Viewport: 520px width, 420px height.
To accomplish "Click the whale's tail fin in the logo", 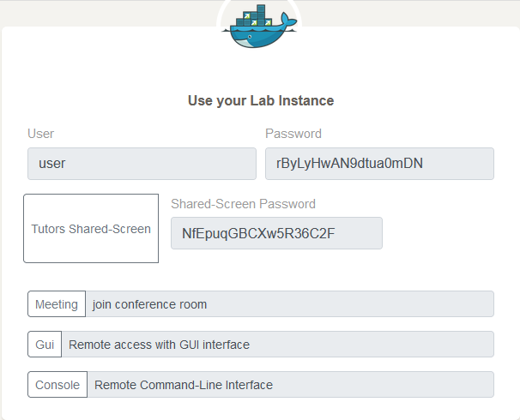I will tap(287, 19).
